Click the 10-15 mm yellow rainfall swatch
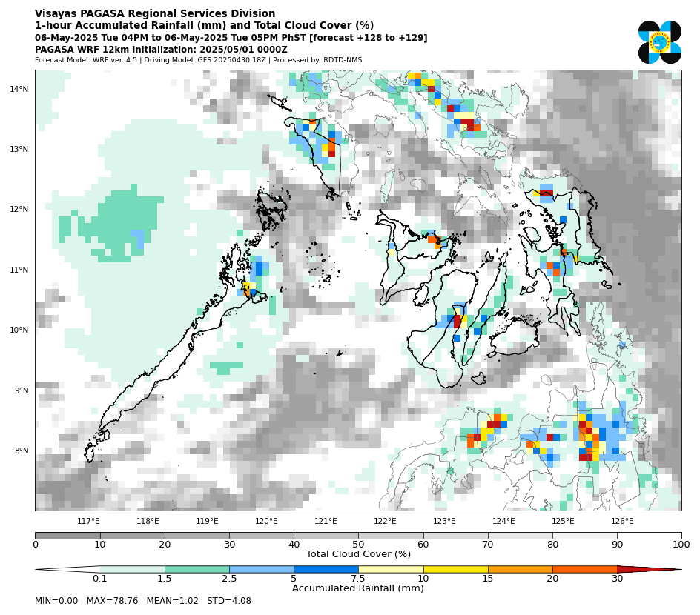Image resolution: width=700 pixels, height=615 pixels. [x=455, y=570]
